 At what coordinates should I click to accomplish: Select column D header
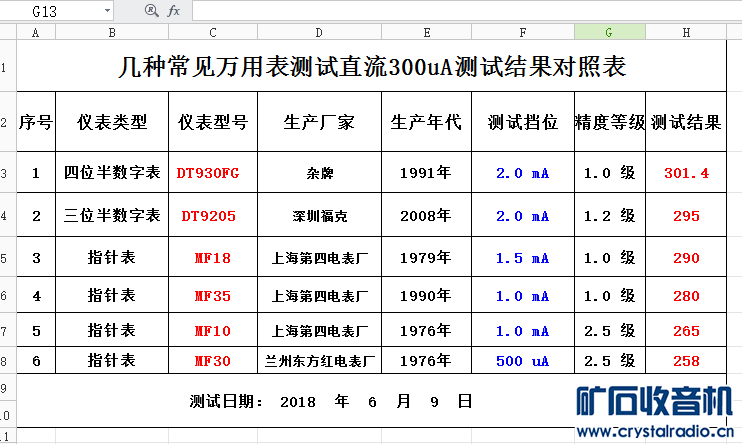(x=319, y=32)
